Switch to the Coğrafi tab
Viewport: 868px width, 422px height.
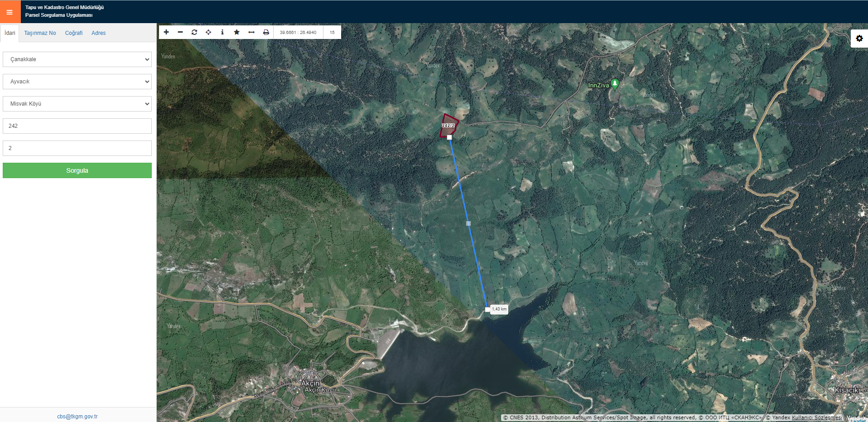73,33
